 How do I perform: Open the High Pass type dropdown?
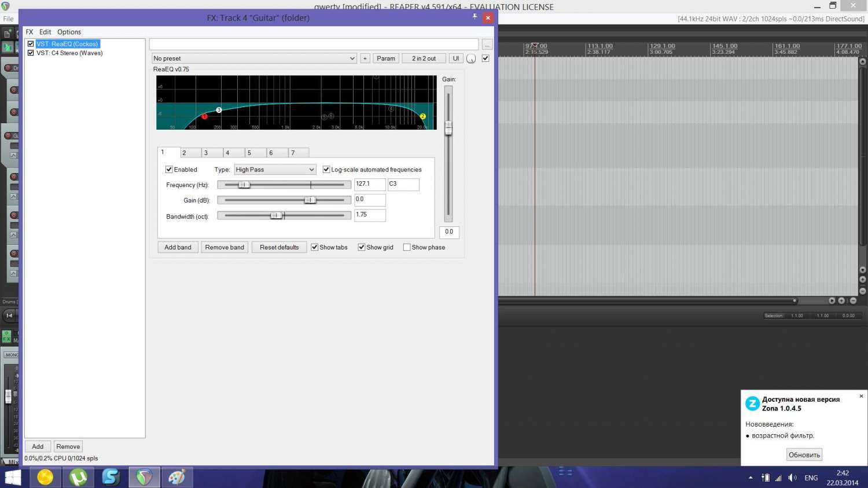275,170
